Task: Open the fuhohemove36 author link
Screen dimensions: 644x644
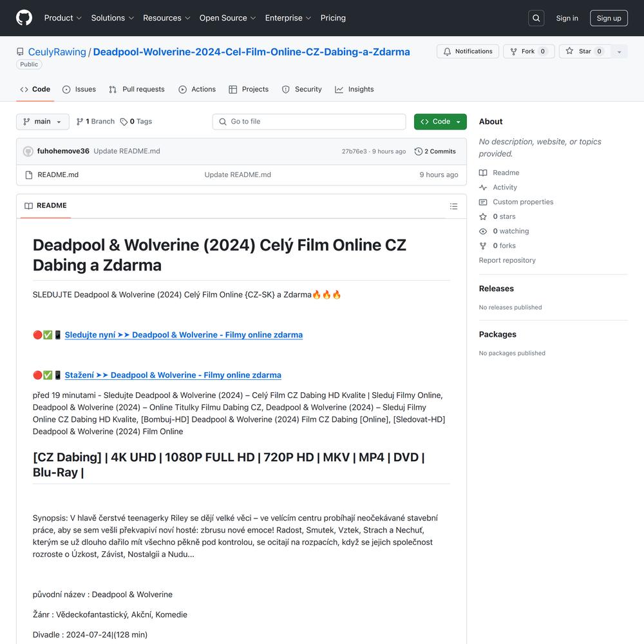Action: pyautogui.click(x=63, y=151)
